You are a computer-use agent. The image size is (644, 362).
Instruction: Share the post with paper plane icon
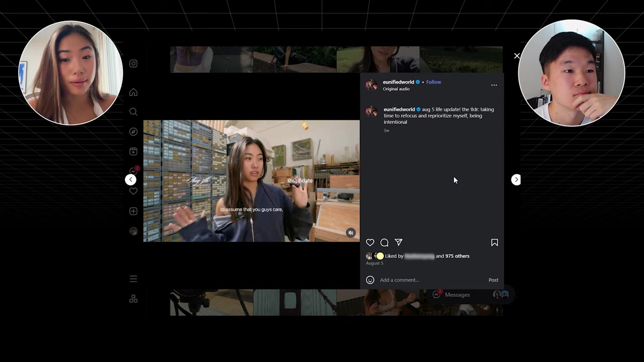pyautogui.click(x=398, y=242)
